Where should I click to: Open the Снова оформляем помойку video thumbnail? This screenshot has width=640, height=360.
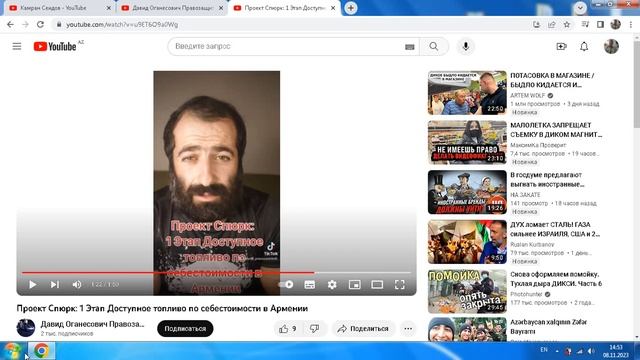coord(467,292)
